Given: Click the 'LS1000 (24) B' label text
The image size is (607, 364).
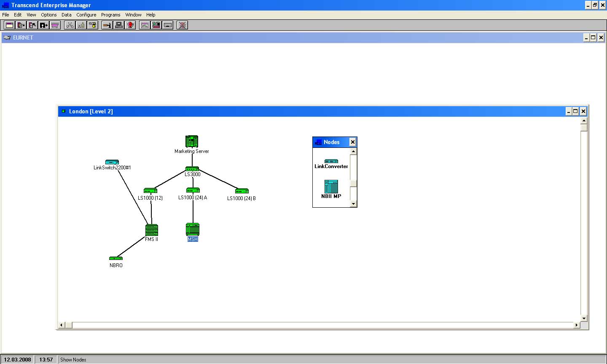Looking at the screenshot, I should (242, 198).
